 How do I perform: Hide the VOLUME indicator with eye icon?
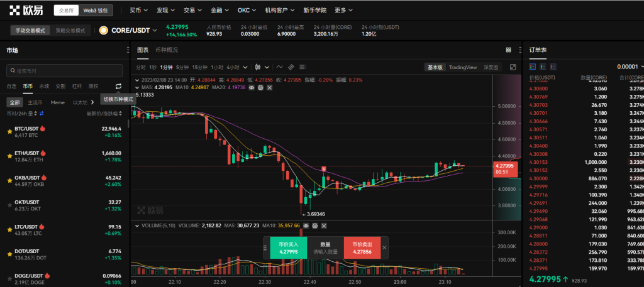(306, 225)
